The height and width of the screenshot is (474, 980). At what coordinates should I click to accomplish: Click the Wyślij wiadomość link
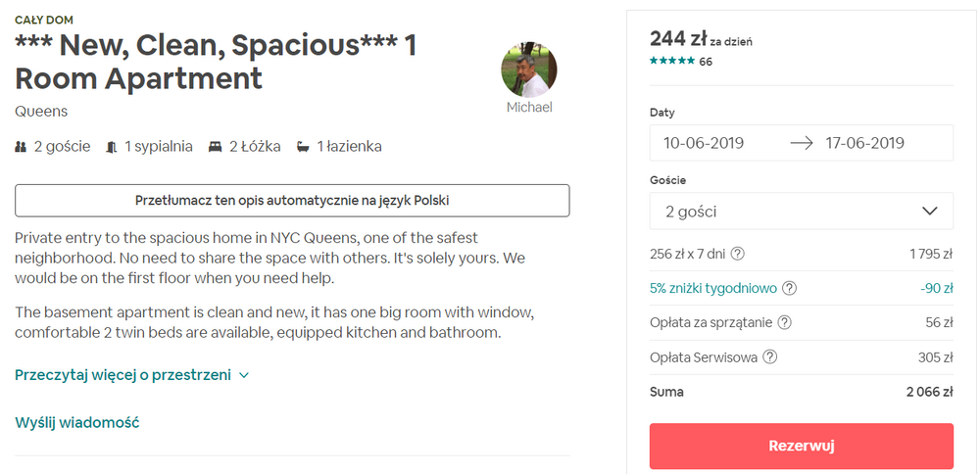(76, 423)
